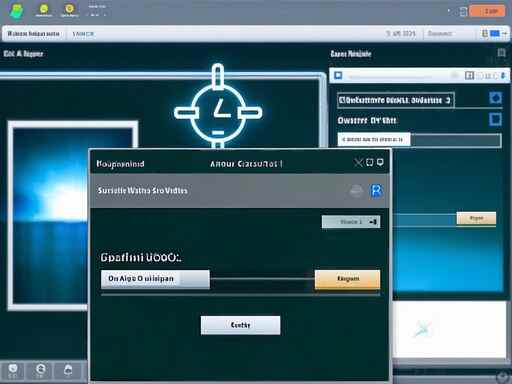Adjust the white-filled slider in right panel
The image size is (512, 384).
[419, 140]
